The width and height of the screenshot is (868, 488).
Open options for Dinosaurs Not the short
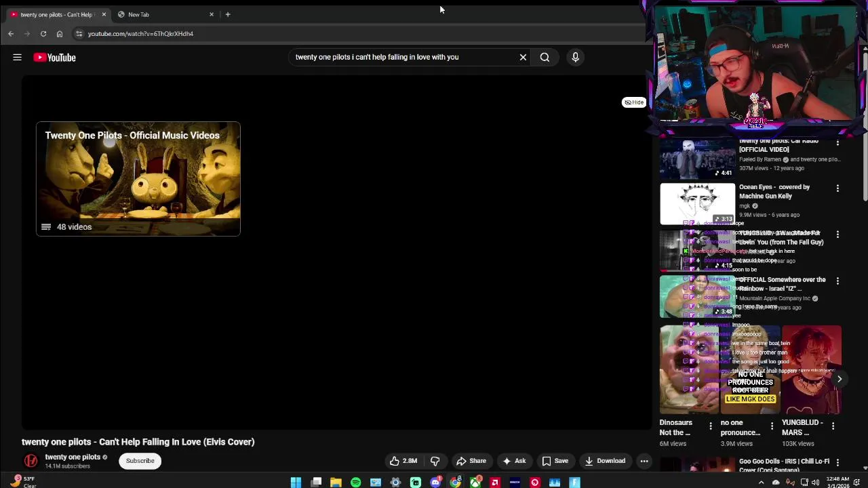pos(711,426)
